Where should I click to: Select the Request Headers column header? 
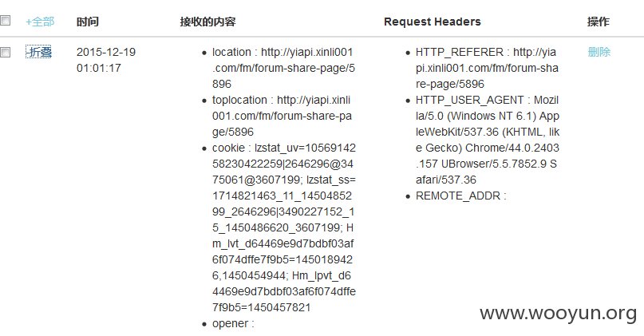click(432, 22)
